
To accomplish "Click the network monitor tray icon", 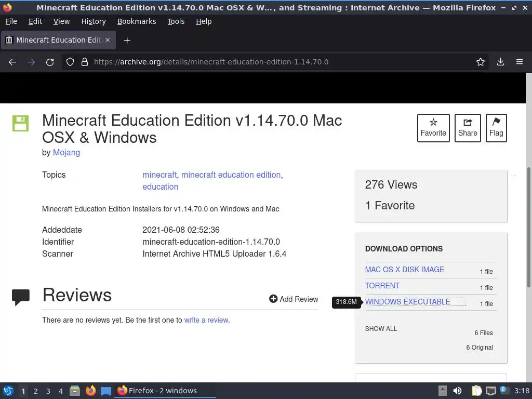I will click(491, 391).
